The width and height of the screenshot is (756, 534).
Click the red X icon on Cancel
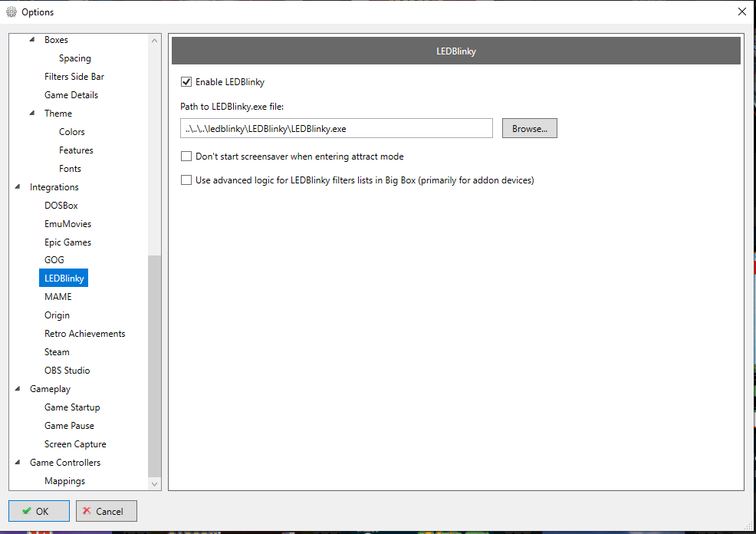pos(87,510)
